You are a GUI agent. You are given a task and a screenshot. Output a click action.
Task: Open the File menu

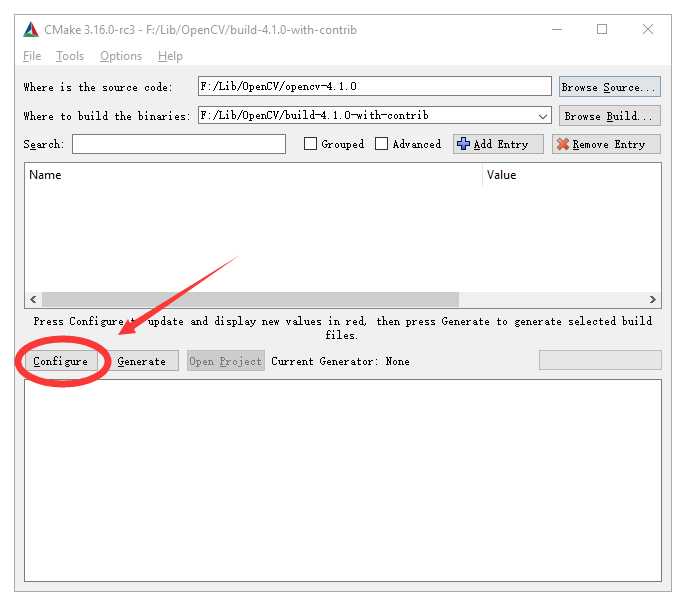[32, 56]
